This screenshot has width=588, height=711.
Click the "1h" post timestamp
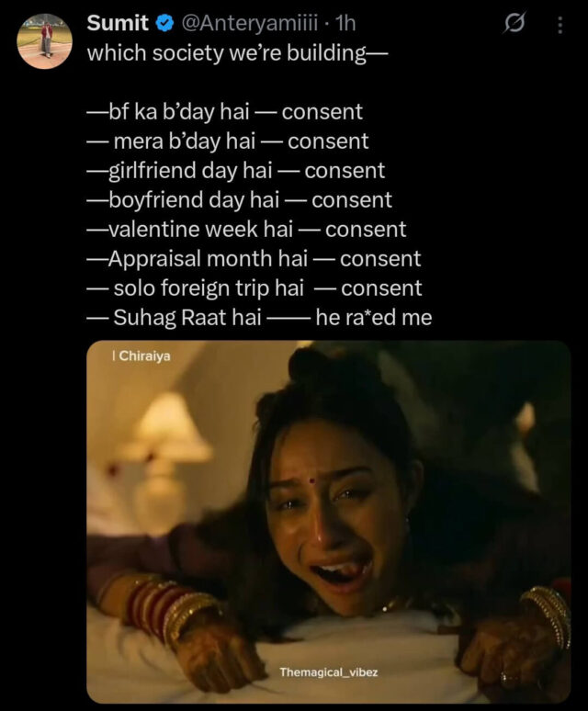tap(345, 23)
